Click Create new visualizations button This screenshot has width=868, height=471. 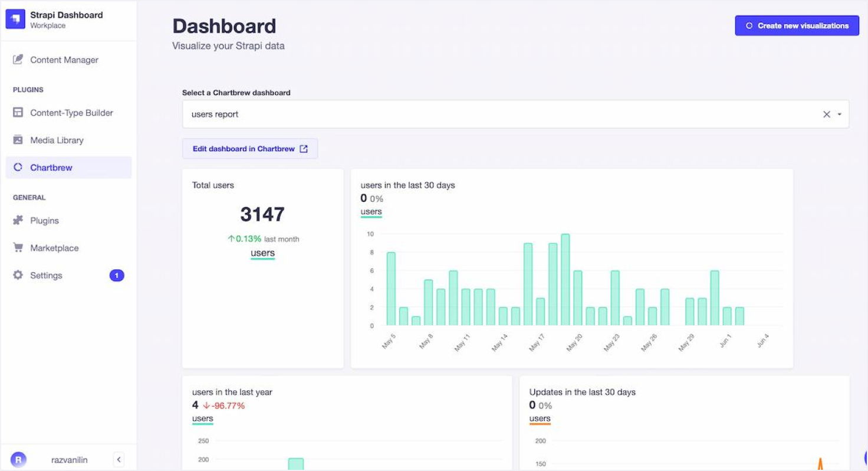click(x=797, y=25)
